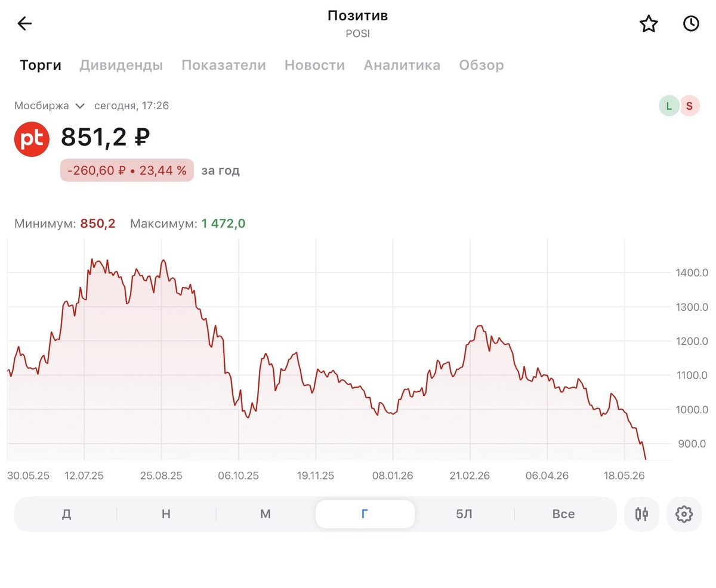This screenshot has width=716, height=588.
Task: Tap the 08.01.26 date axis label
Action: (393, 476)
